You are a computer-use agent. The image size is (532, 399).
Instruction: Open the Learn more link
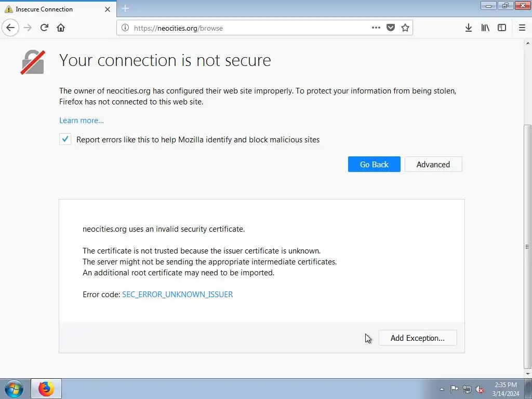[82, 121]
